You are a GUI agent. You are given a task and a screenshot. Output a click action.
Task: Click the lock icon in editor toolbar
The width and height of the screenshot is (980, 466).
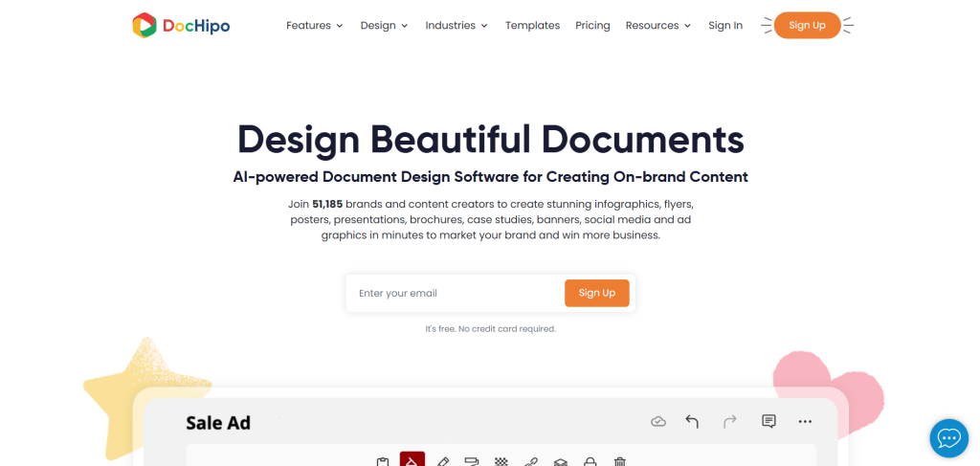click(590, 461)
